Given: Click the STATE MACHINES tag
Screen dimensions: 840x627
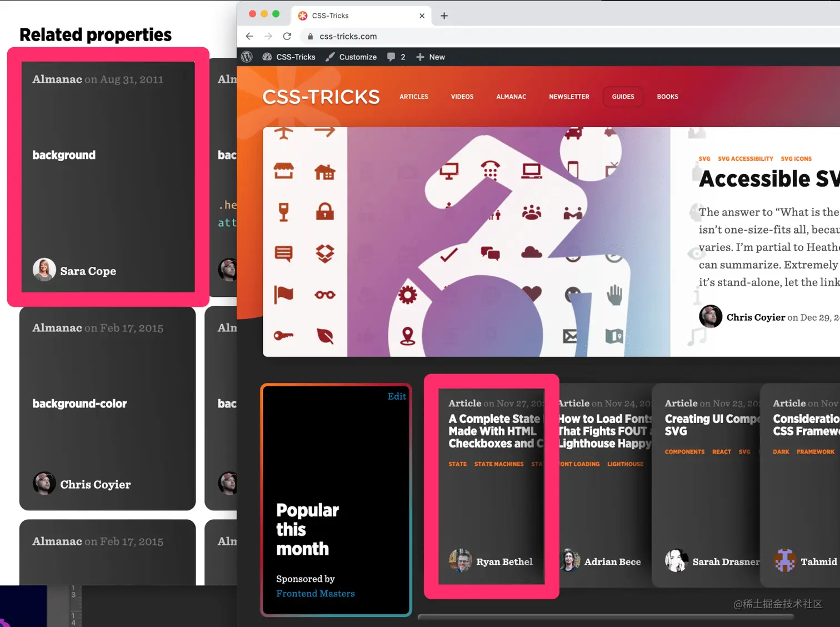Looking at the screenshot, I should 499,464.
